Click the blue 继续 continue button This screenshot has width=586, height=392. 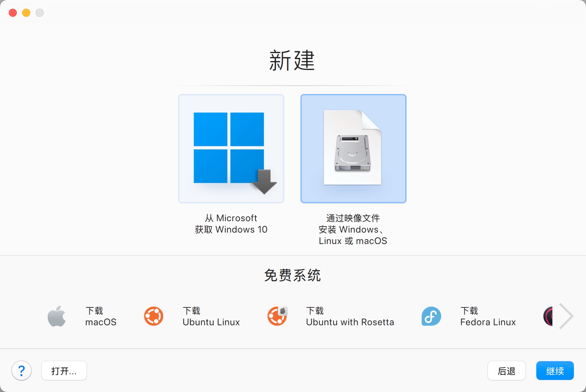[555, 371]
